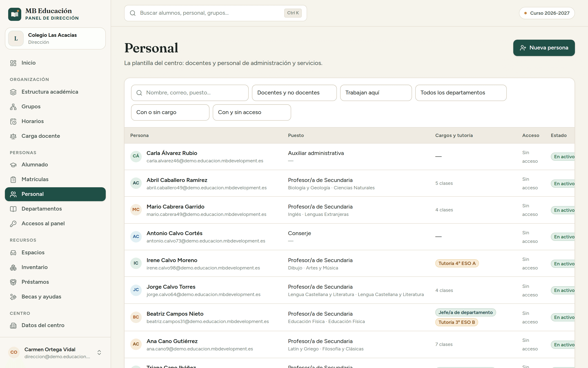Open the Colegio Las Acacias center selector

(55, 38)
